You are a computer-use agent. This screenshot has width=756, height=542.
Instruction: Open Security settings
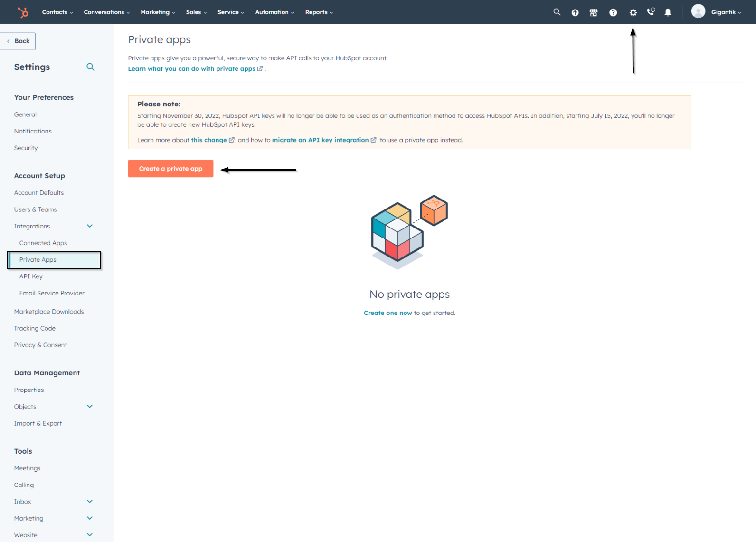[x=26, y=148]
